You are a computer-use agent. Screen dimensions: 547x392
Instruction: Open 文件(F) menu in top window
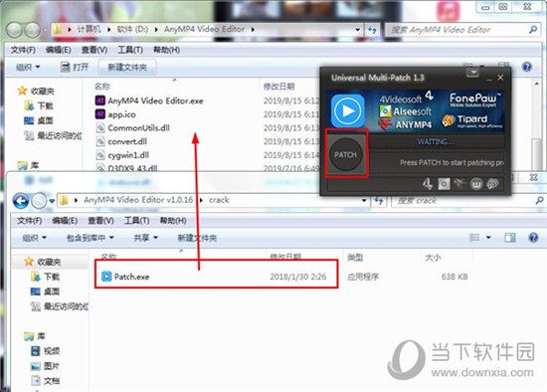pyautogui.click(x=23, y=50)
